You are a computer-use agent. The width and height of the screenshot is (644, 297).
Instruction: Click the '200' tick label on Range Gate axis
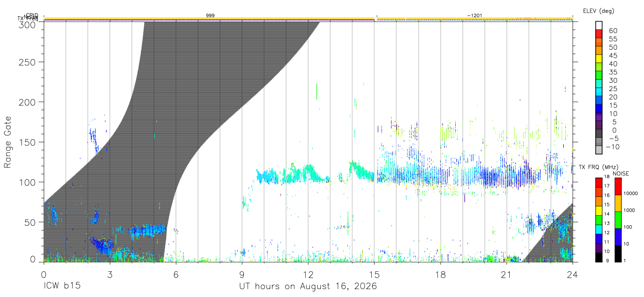click(x=27, y=102)
